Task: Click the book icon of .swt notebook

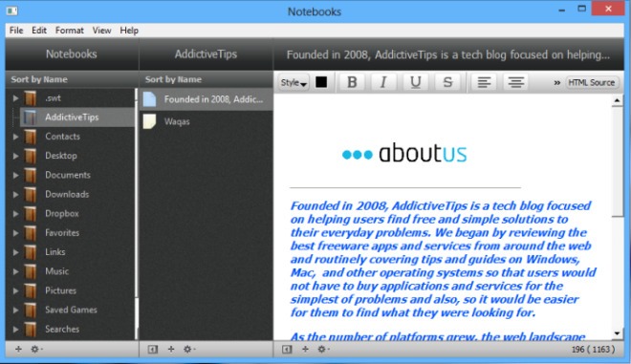Action: pyautogui.click(x=31, y=97)
